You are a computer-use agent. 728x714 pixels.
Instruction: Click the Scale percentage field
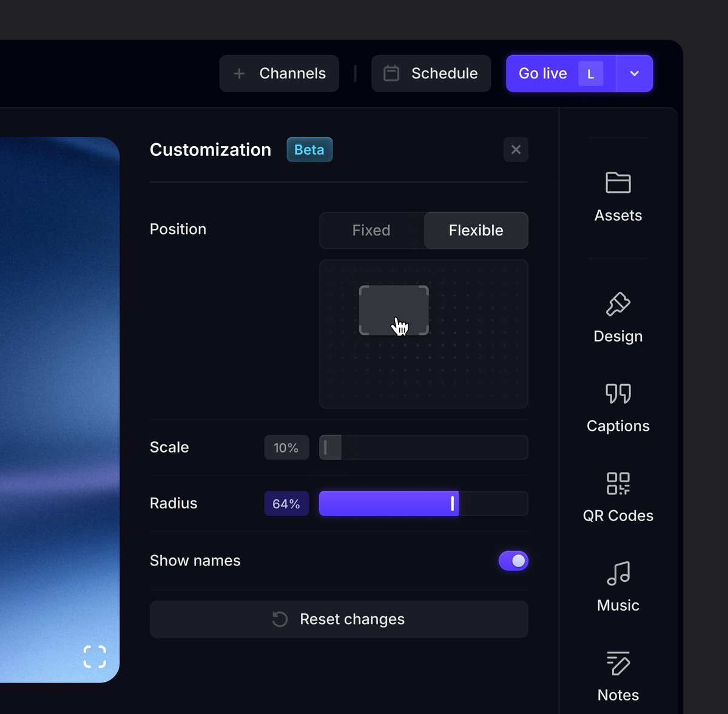pos(286,448)
